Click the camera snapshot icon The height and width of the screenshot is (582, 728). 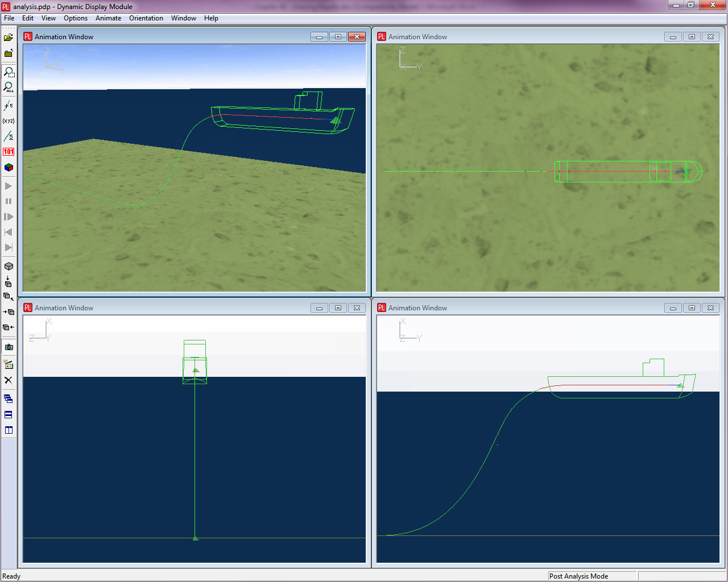(9, 347)
